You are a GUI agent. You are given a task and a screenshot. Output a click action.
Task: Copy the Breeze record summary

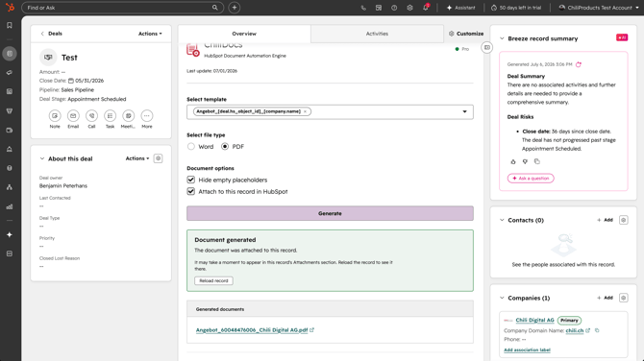pyautogui.click(x=536, y=161)
